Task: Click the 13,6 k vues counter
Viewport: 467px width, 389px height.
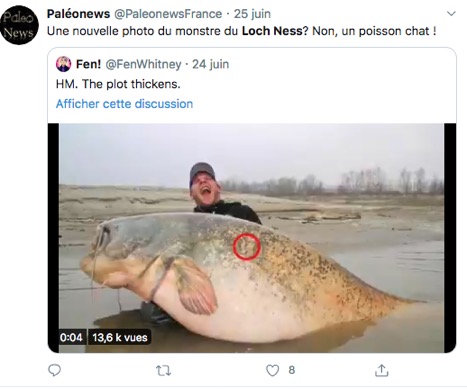Action: pyautogui.click(x=120, y=337)
